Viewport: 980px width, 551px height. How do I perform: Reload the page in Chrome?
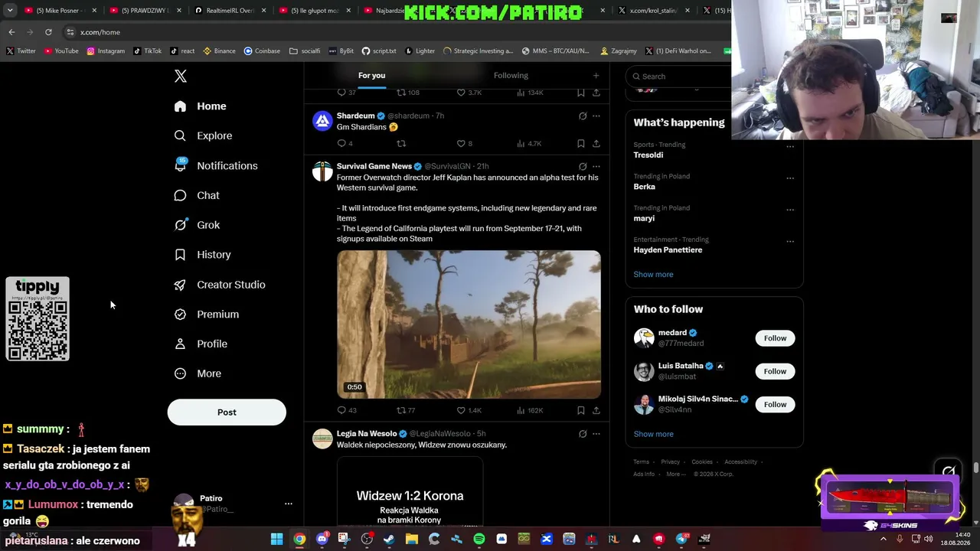click(48, 32)
